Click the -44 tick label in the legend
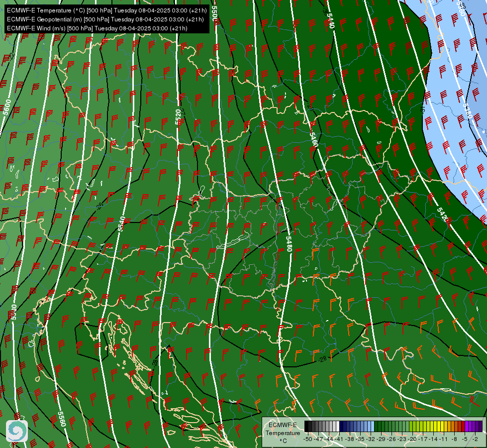 [329, 440]
